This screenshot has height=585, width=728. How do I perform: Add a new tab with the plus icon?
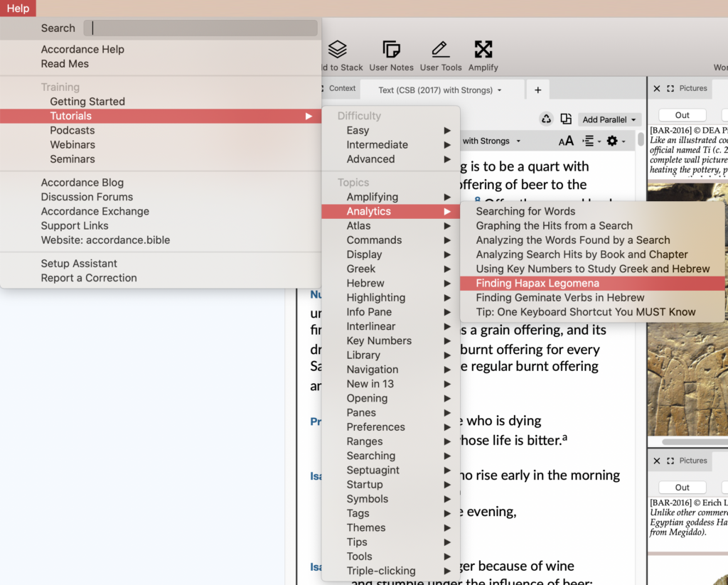pos(537,90)
